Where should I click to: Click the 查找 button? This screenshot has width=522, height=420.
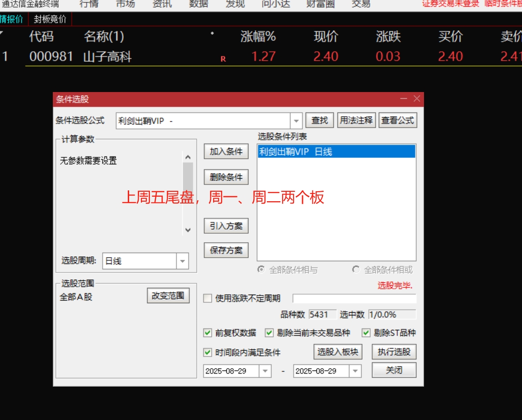click(x=320, y=120)
